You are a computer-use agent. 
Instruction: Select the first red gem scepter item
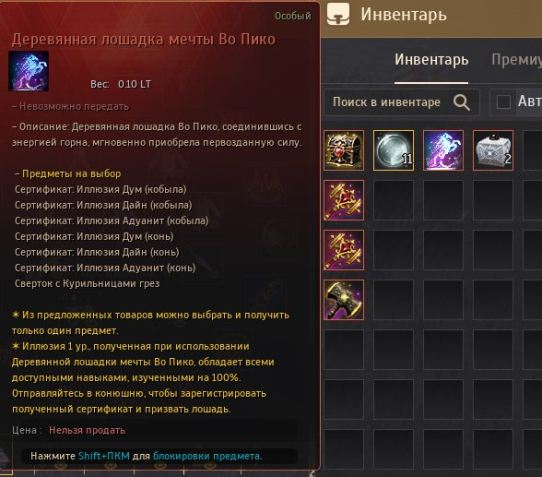pos(344,200)
